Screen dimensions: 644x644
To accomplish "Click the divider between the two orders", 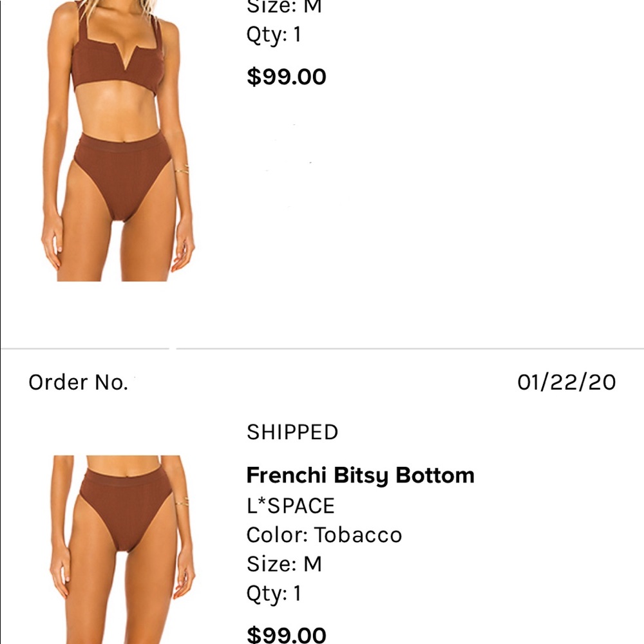I will coord(322,348).
